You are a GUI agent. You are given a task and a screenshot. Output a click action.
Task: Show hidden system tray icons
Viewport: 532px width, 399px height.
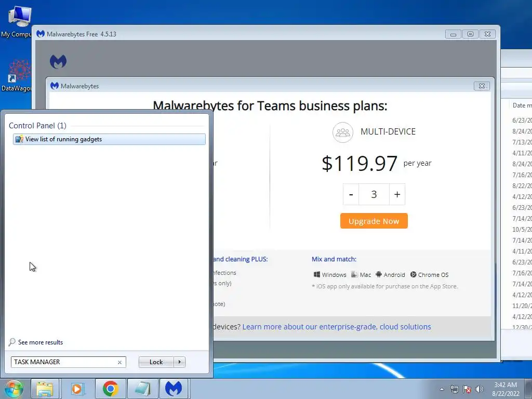click(442, 389)
